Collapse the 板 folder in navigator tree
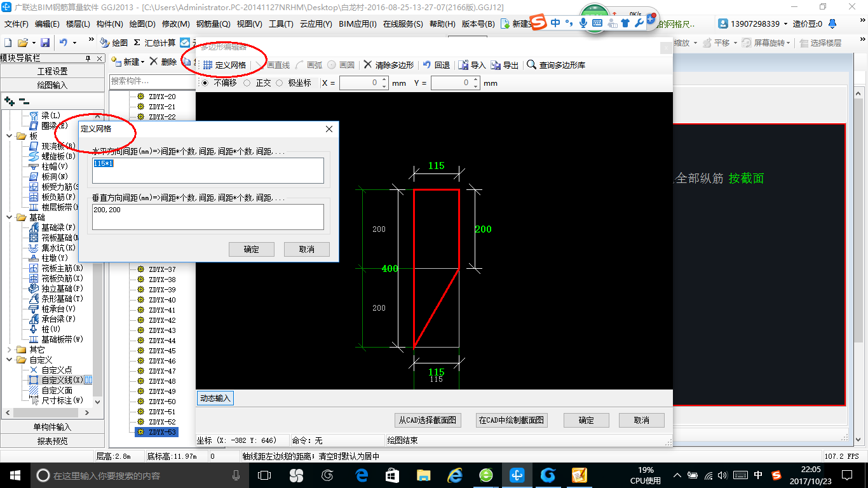 point(9,136)
